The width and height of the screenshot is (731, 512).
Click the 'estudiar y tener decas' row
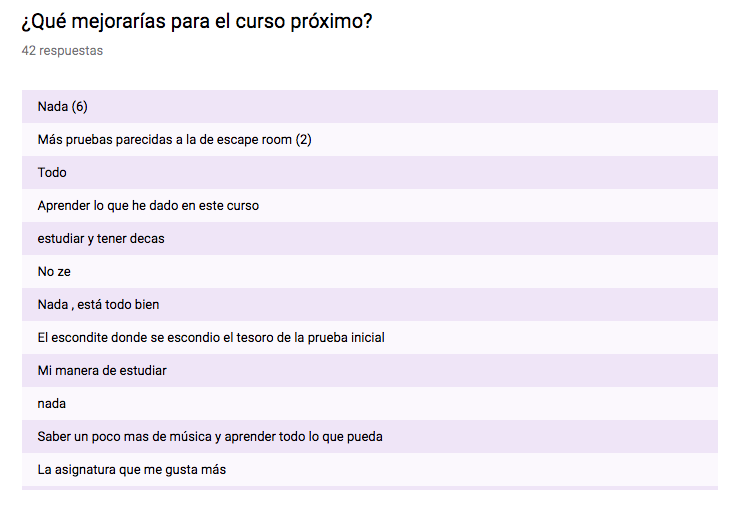pyautogui.click(x=370, y=239)
